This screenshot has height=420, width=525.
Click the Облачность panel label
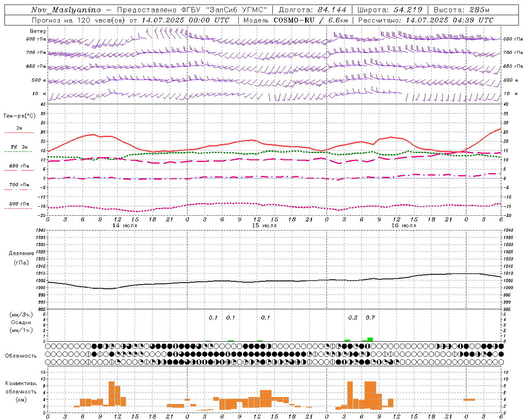[x=21, y=356]
